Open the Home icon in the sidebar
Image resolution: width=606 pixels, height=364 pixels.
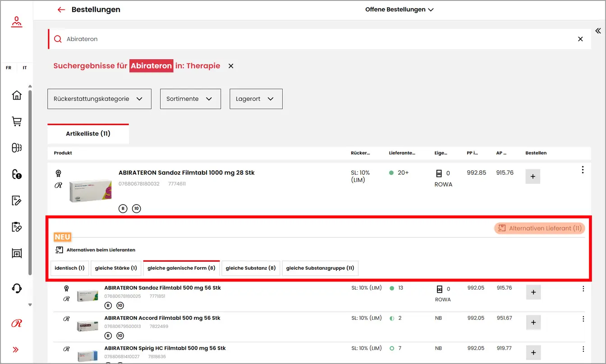pos(17,95)
